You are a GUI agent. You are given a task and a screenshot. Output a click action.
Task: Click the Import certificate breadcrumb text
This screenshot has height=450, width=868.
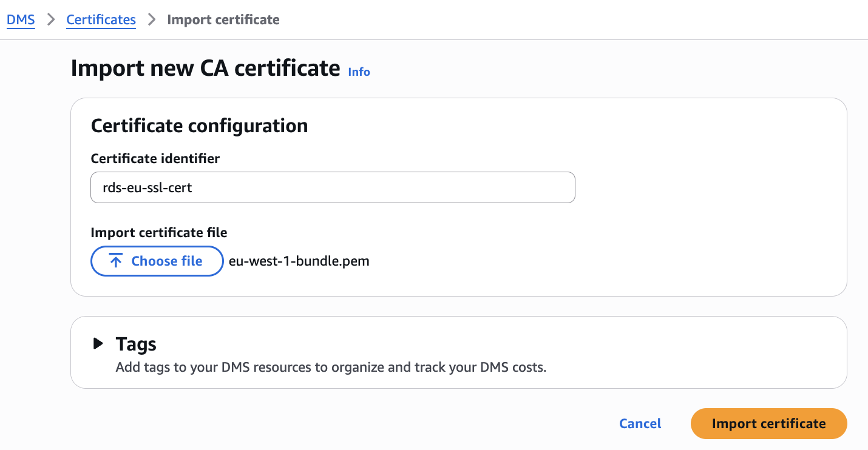(223, 19)
